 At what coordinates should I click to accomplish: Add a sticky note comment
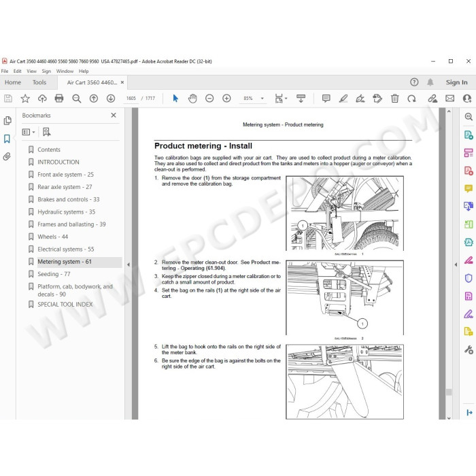click(326, 99)
